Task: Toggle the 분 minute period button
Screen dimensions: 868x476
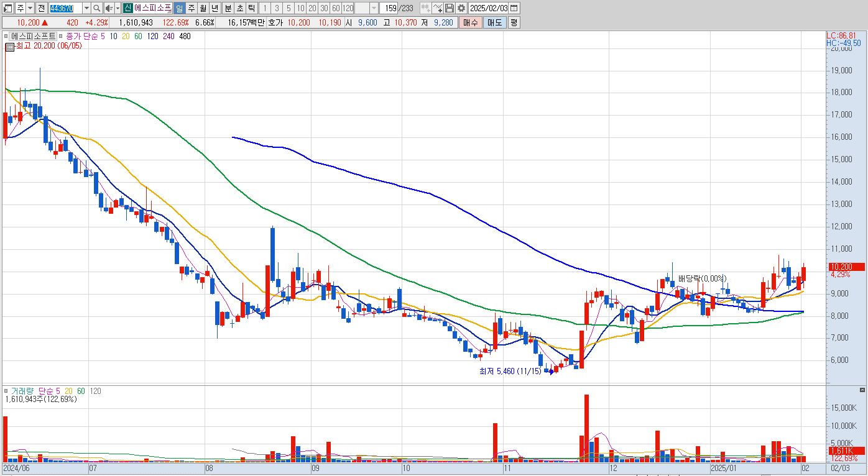Action: [228, 8]
